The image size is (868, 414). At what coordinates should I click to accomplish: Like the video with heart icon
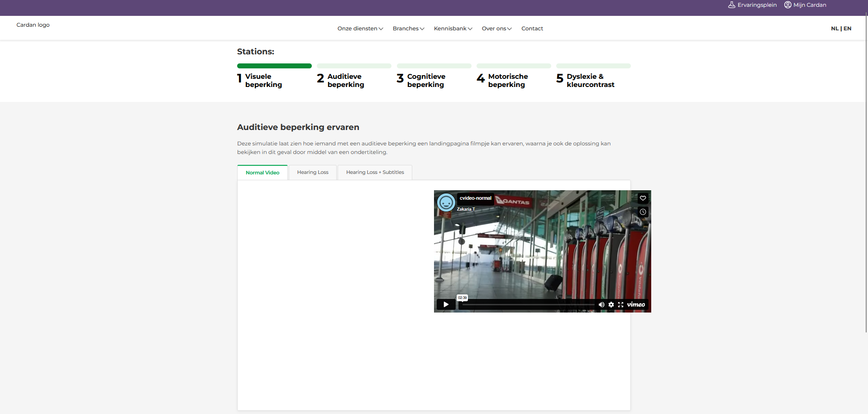[x=643, y=198]
